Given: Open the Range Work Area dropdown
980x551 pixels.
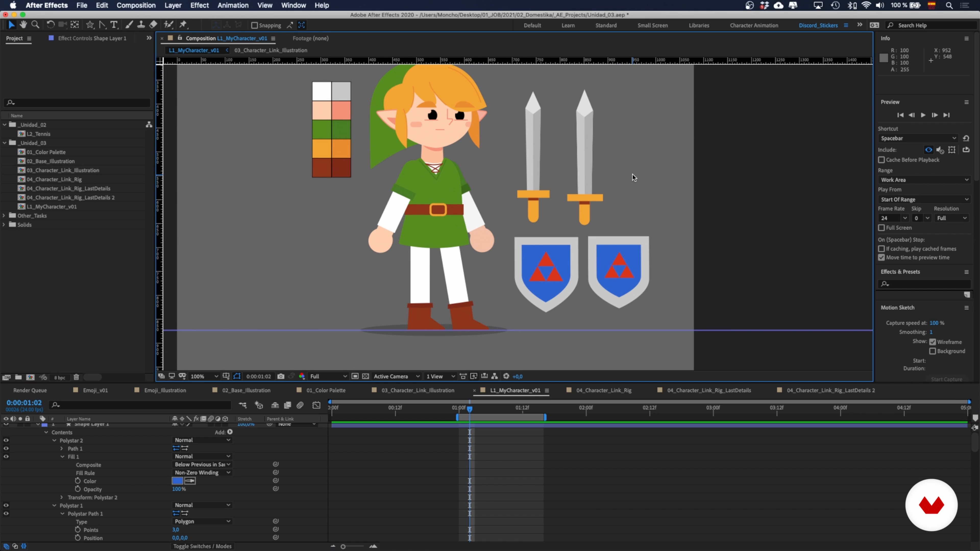Looking at the screenshot, I should [x=924, y=180].
